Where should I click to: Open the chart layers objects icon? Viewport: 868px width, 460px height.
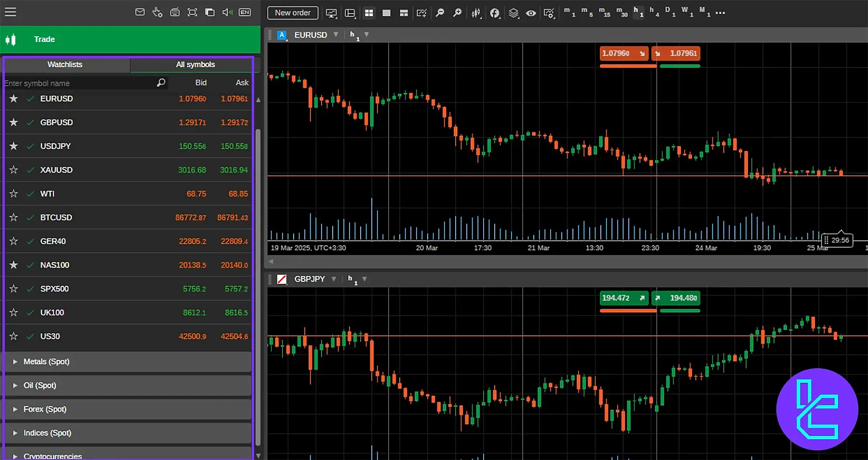point(514,13)
